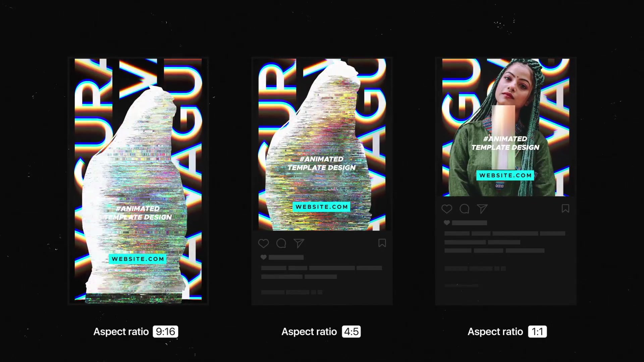Viewport: 644px width, 362px height.
Task: Open WEBSITE.COM link on right card
Action: coord(505,176)
